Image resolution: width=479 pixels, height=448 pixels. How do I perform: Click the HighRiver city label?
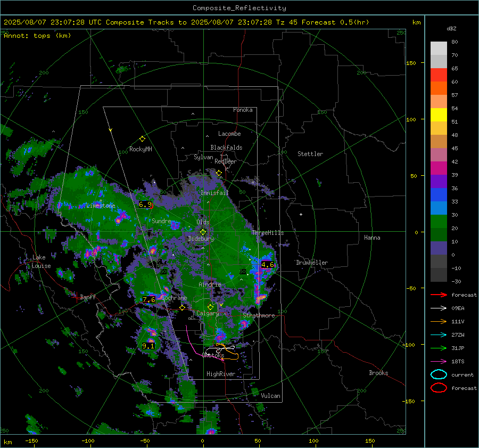[220, 374]
